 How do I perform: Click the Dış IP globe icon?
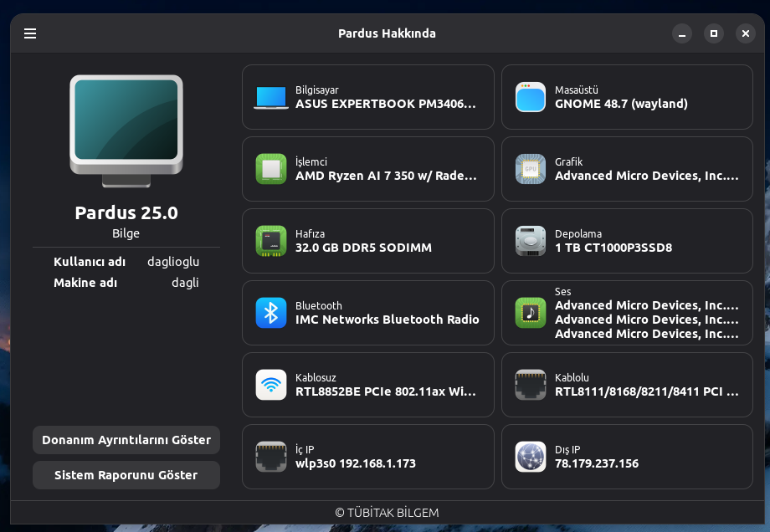coord(530,457)
